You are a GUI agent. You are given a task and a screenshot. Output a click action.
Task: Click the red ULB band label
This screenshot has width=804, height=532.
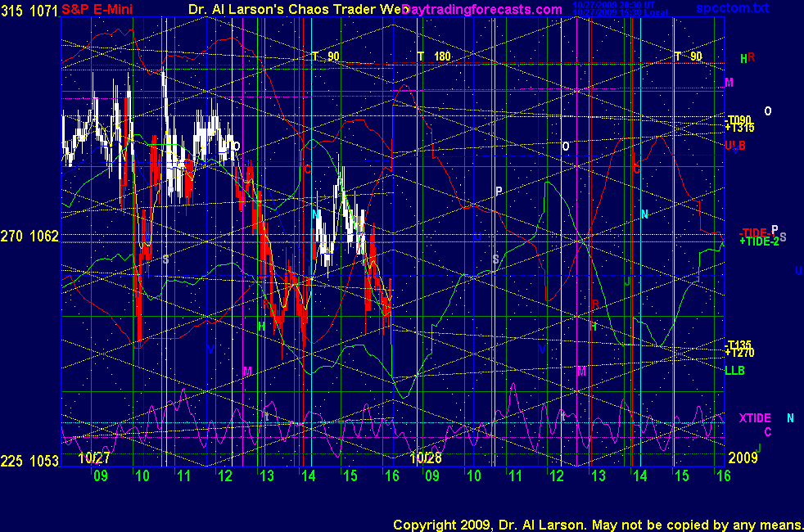(x=734, y=146)
